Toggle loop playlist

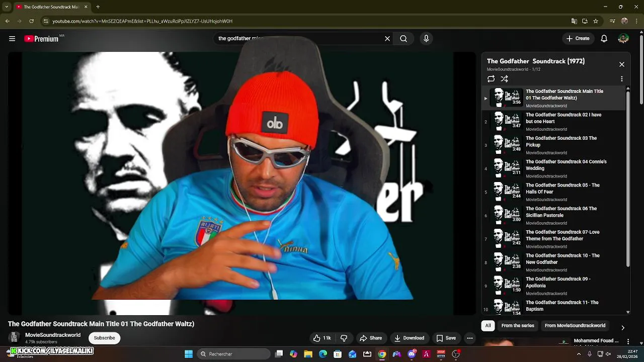click(491, 79)
